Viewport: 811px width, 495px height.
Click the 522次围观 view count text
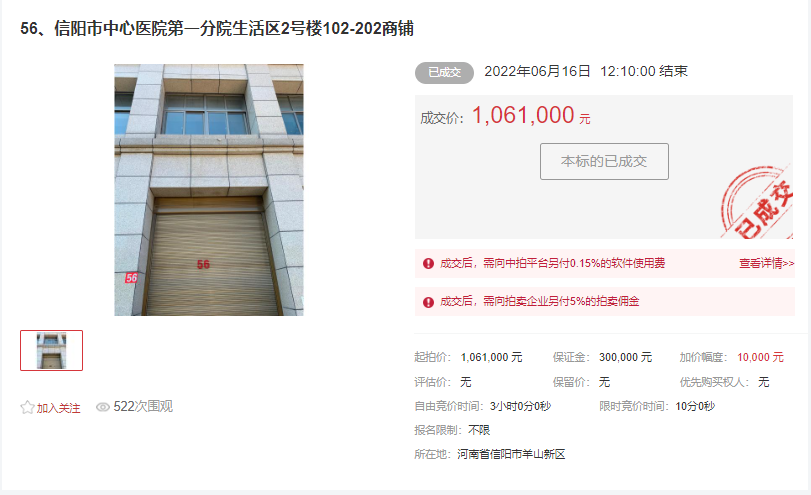(143, 407)
